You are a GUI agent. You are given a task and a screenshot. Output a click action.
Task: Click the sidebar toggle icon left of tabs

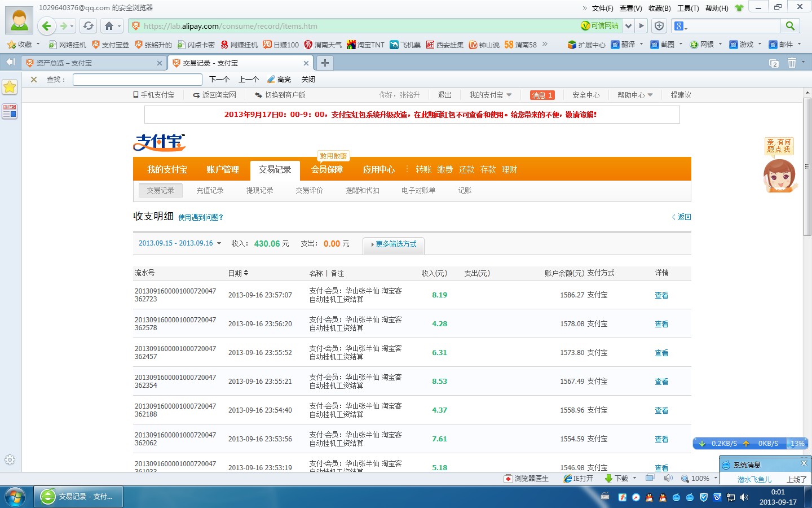click(x=10, y=62)
